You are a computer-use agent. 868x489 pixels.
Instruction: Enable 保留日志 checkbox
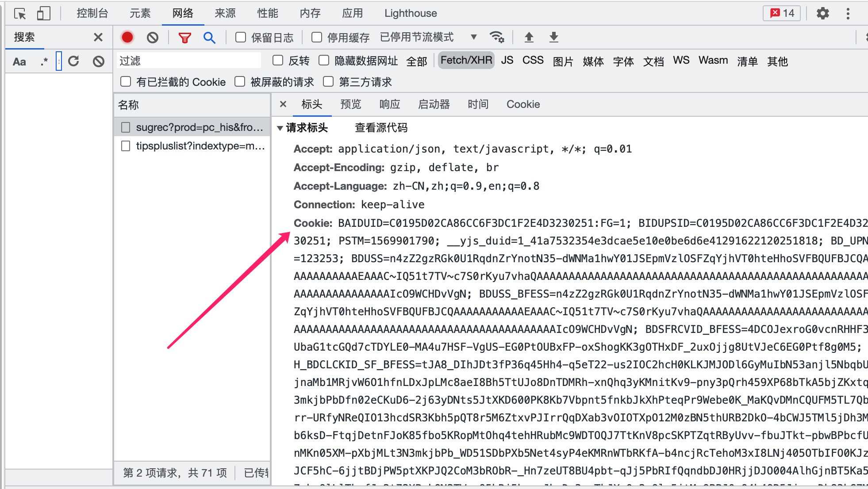(x=241, y=38)
